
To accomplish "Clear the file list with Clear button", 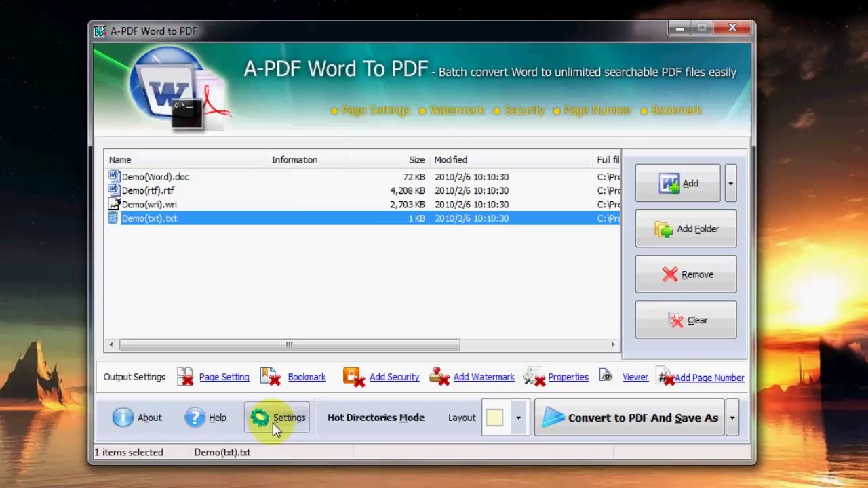I will (686, 320).
